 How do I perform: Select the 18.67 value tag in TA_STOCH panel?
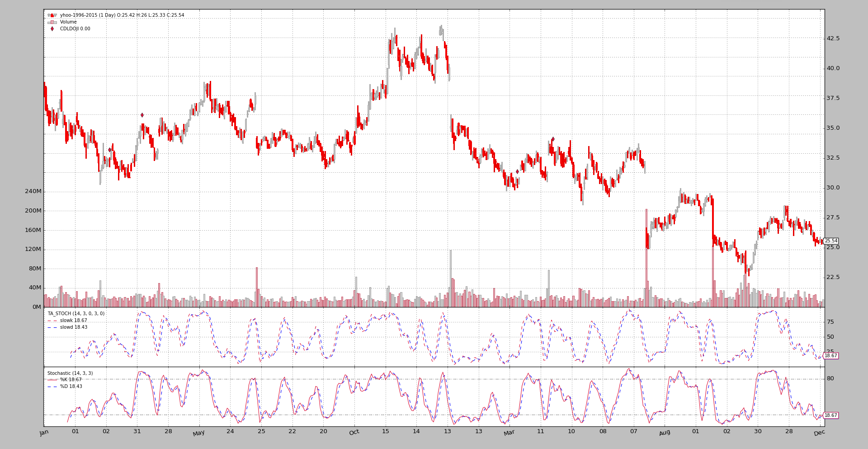[830, 356]
